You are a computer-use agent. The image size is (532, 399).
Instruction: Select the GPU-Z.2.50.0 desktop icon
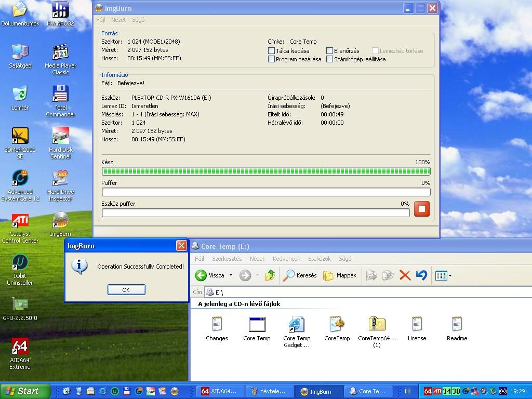[20, 309]
